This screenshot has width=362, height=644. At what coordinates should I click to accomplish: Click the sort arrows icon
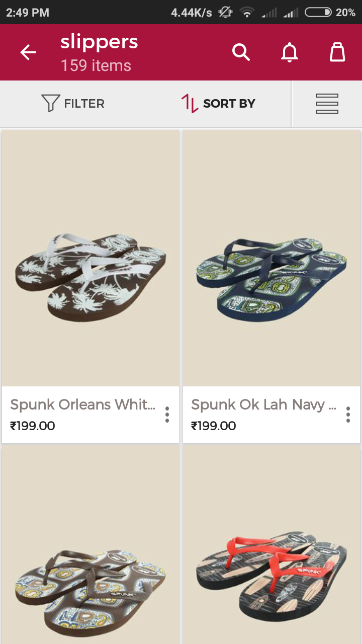(190, 103)
